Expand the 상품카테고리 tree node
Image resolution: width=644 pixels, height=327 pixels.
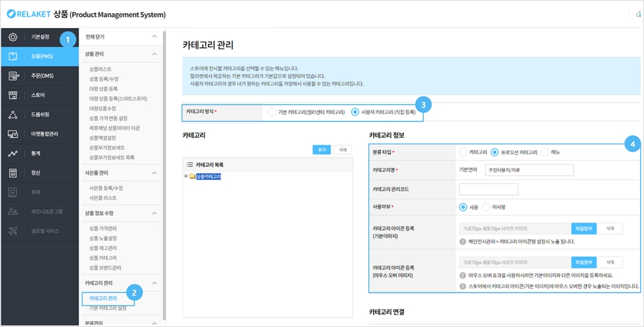[x=186, y=176]
